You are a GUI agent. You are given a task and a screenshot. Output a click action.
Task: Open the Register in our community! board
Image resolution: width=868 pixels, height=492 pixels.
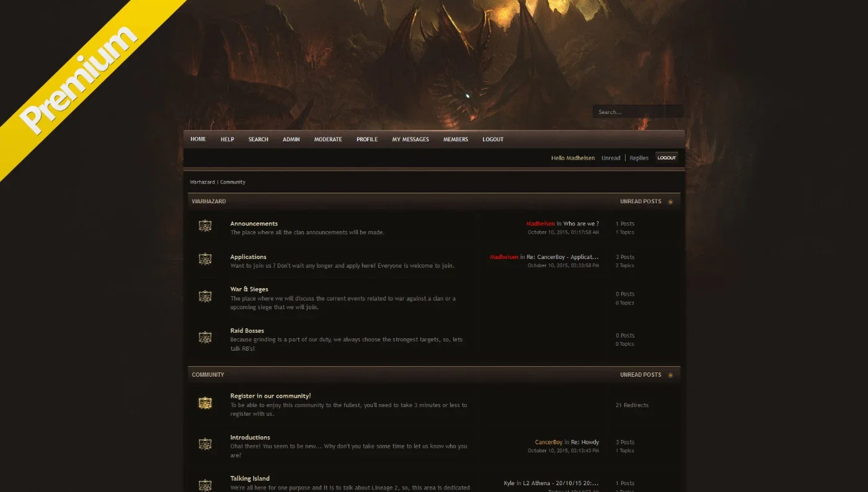tap(270, 396)
